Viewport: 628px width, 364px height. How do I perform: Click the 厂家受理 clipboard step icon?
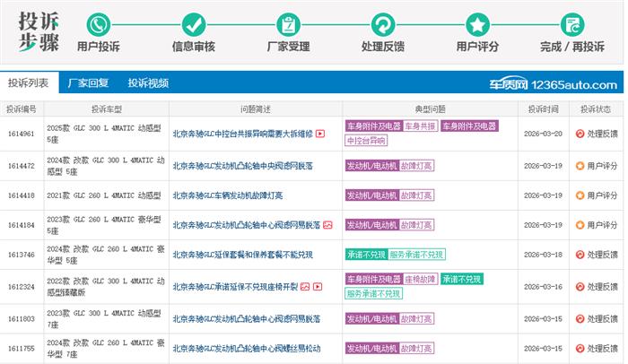289,24
